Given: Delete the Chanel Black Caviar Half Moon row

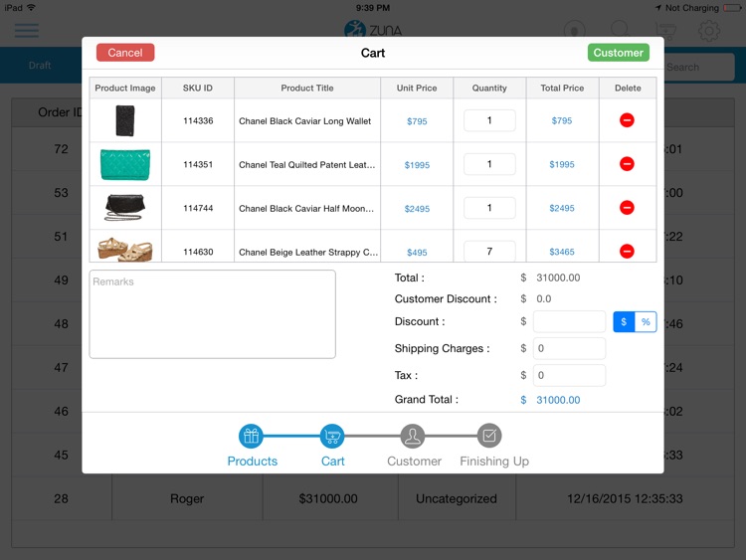Looking at the screenshot, I should pyautogui.click(x=627, y=208).
